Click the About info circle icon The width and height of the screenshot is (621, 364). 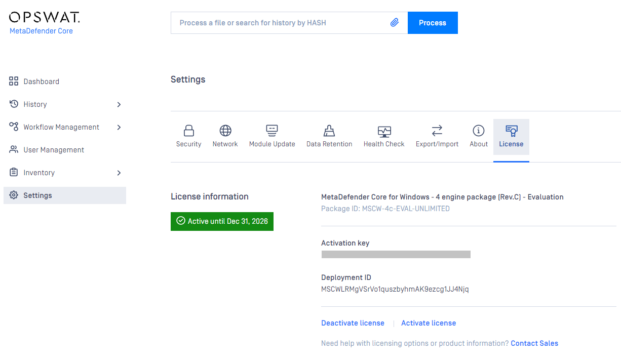pos(479,131)
